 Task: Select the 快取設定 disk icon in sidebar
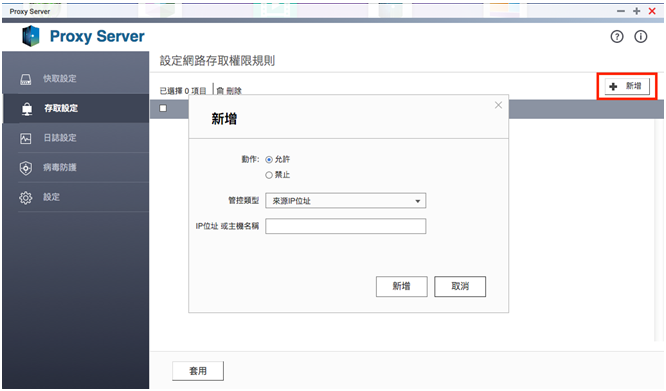[26, 79]
